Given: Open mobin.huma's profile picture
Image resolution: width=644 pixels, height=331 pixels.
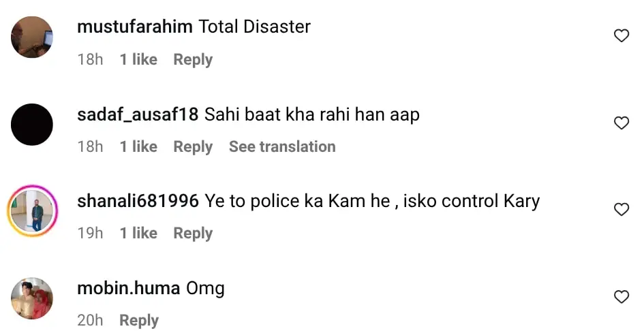Looking at the screenshot, I should click(32, 298).
